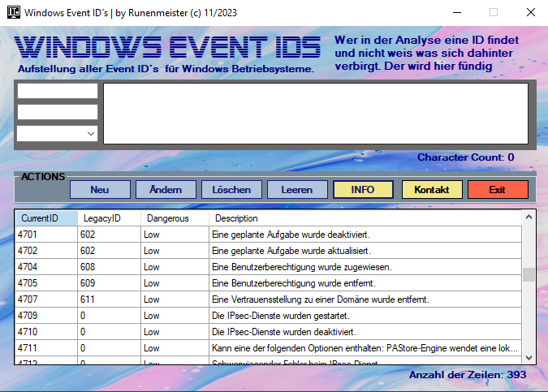Select 'Eine geplante Aufgabe wurde aktualisiert.' description
This screenshot has height=392, width=548.
(x=365, y=251)
